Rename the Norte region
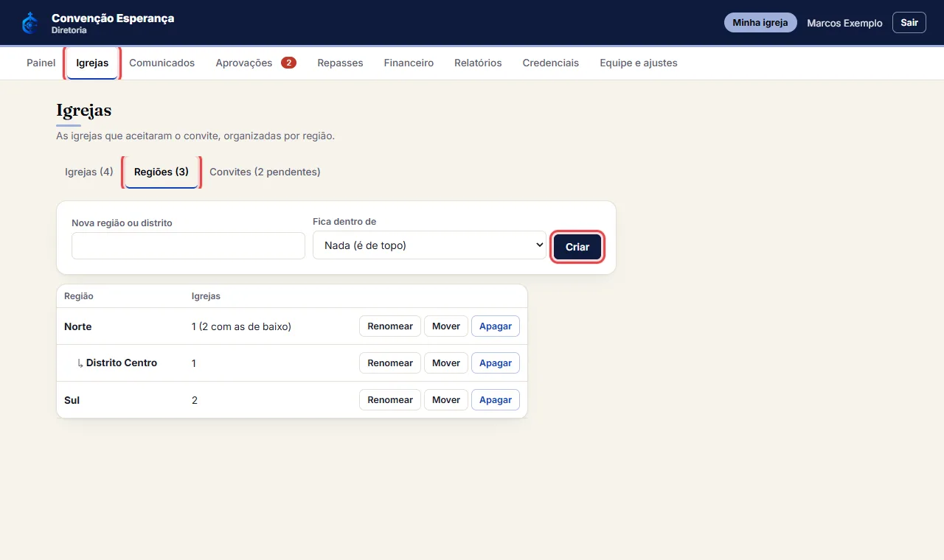This screenshot has height=560, width=944. (x=390, y=326)
